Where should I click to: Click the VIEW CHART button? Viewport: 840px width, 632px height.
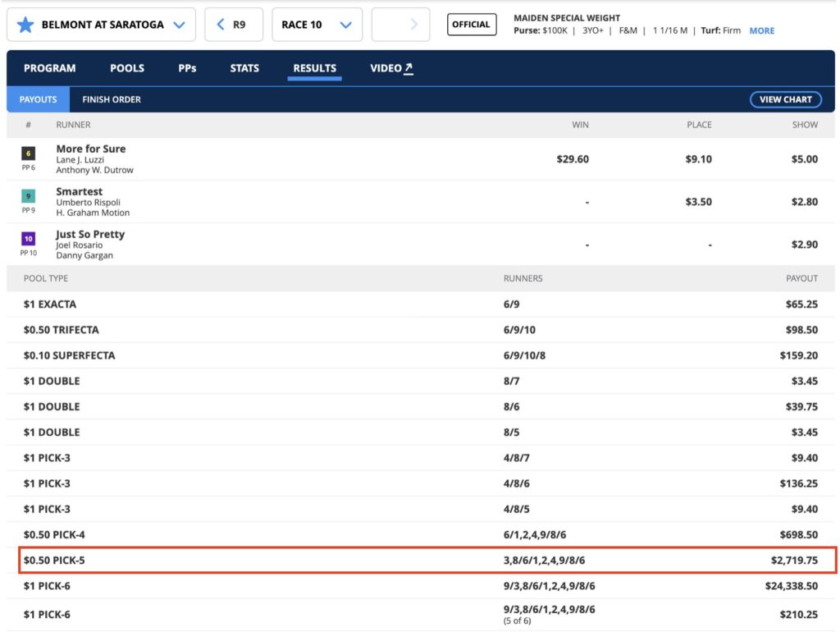(785, 99)
